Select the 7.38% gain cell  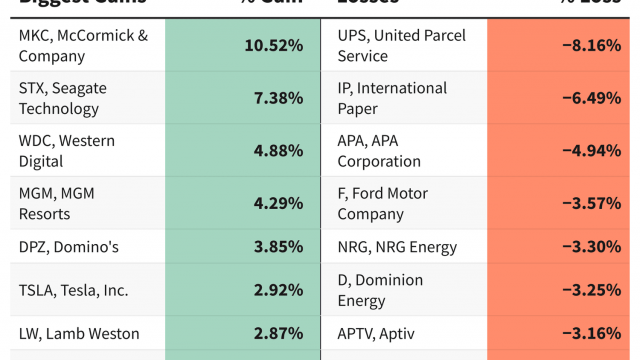[x=243, y=98]
